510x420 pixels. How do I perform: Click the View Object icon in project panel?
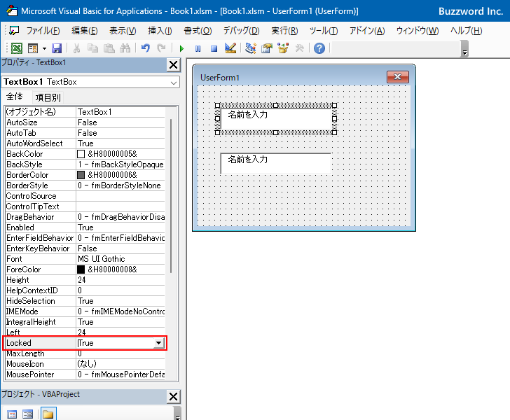click(27, 414)
